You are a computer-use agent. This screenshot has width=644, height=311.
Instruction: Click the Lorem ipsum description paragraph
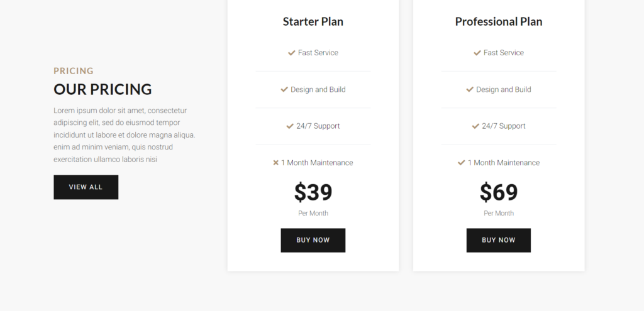pos(125,134)
